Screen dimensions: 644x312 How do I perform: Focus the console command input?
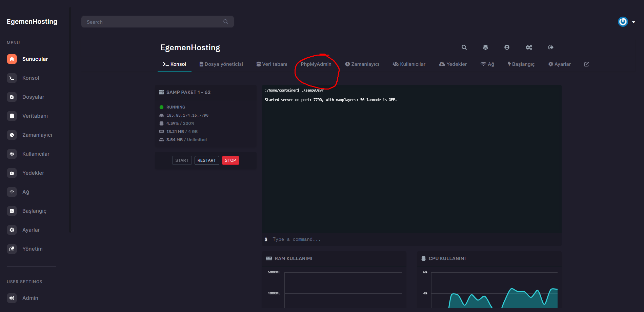412,239
